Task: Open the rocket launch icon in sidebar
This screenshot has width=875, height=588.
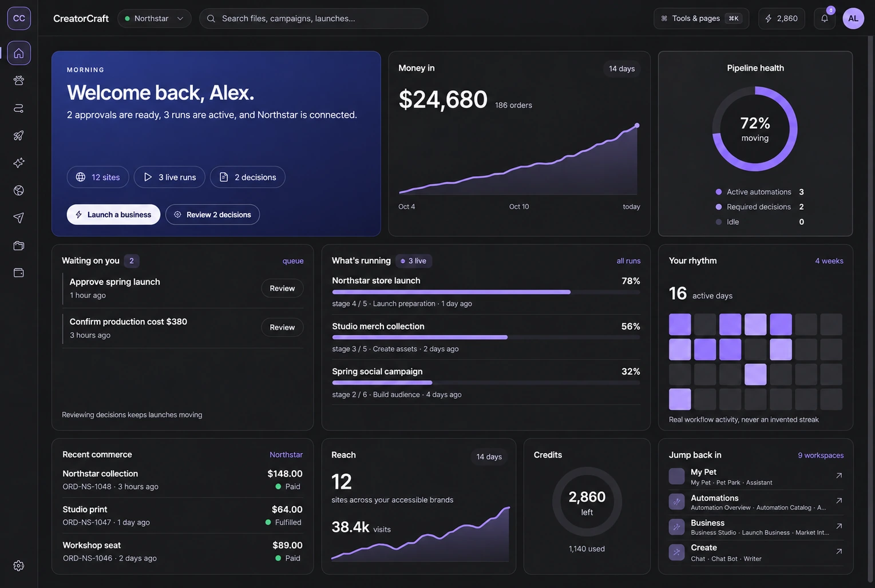Action: tap(19, 136)
